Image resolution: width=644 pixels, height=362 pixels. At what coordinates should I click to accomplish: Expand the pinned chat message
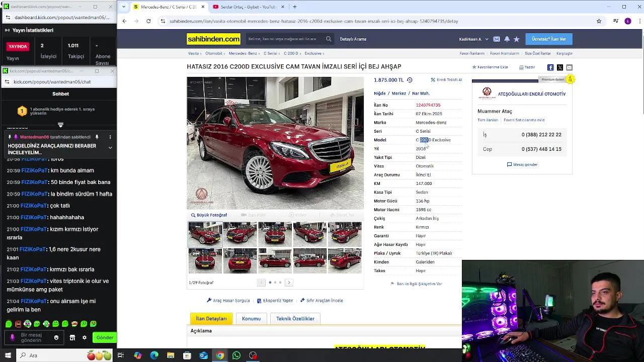(110, 148)
